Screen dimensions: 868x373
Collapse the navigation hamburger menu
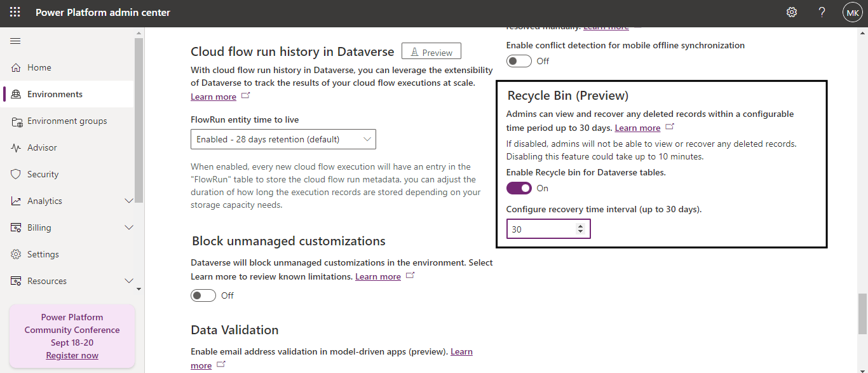click(15, 41)
